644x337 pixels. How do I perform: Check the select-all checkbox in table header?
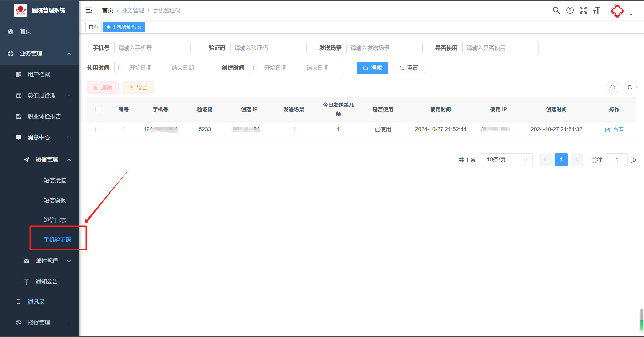pyautogui.click(x=98, y=109)
